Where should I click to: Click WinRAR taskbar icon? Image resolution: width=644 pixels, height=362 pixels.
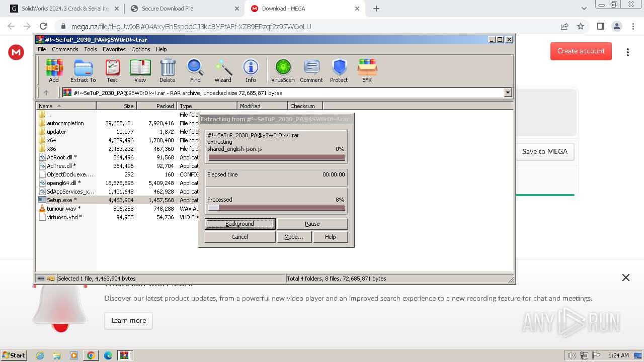(x=124, y=355)
